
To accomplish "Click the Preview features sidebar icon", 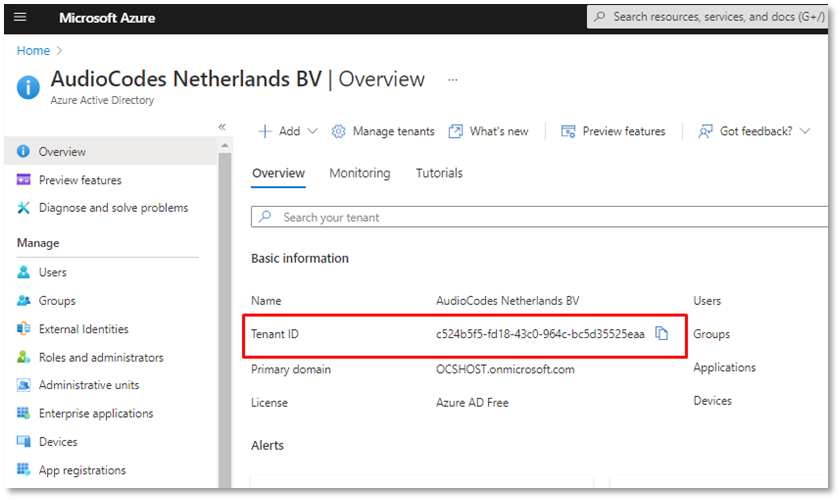I will pos(24,180).
